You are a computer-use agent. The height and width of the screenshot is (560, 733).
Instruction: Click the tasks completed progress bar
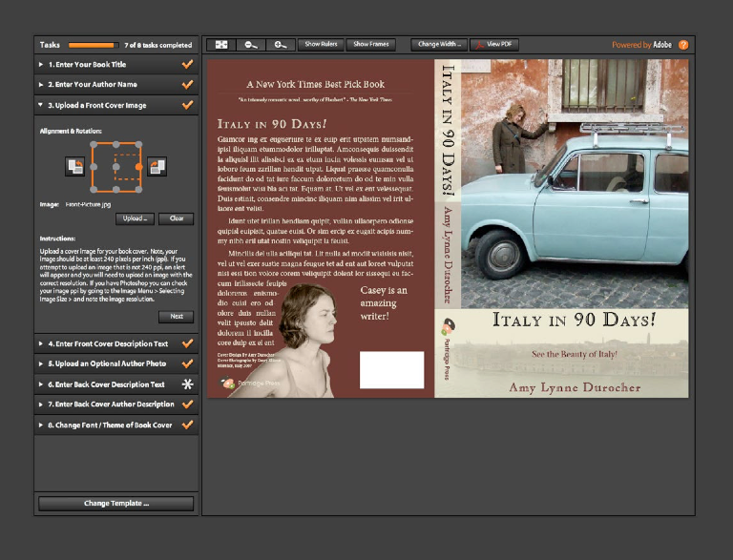pos(93,45)
